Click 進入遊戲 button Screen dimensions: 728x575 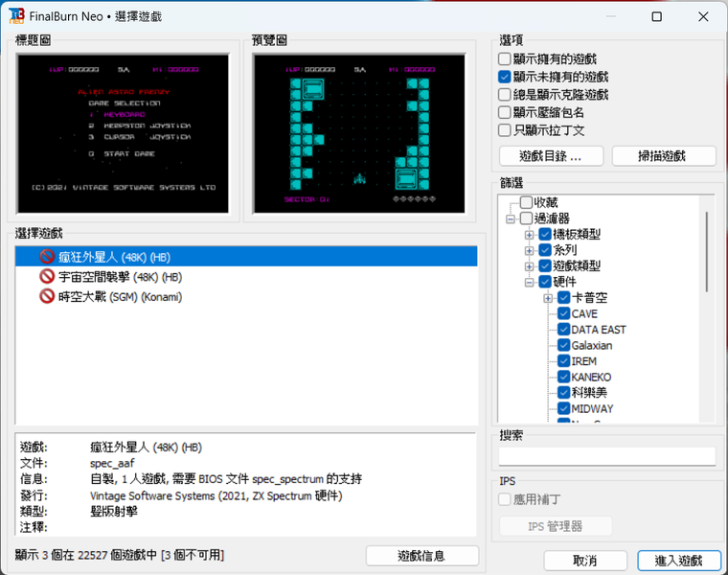(x=679, y=561)
